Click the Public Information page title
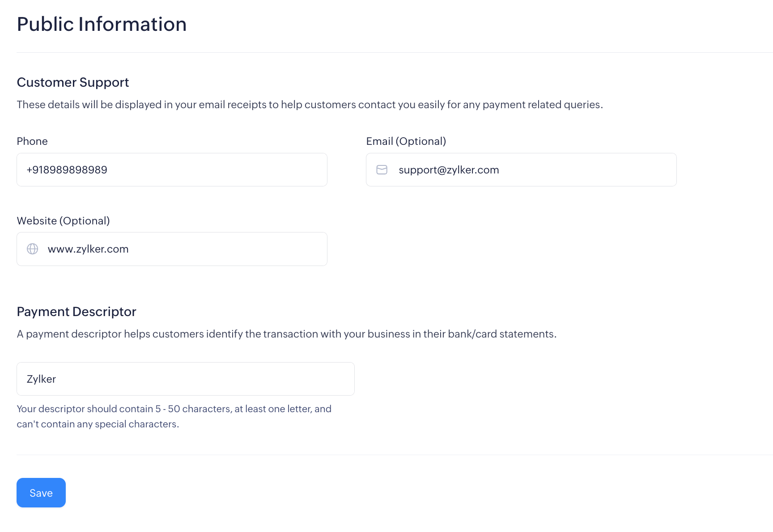 click(102, 24)
